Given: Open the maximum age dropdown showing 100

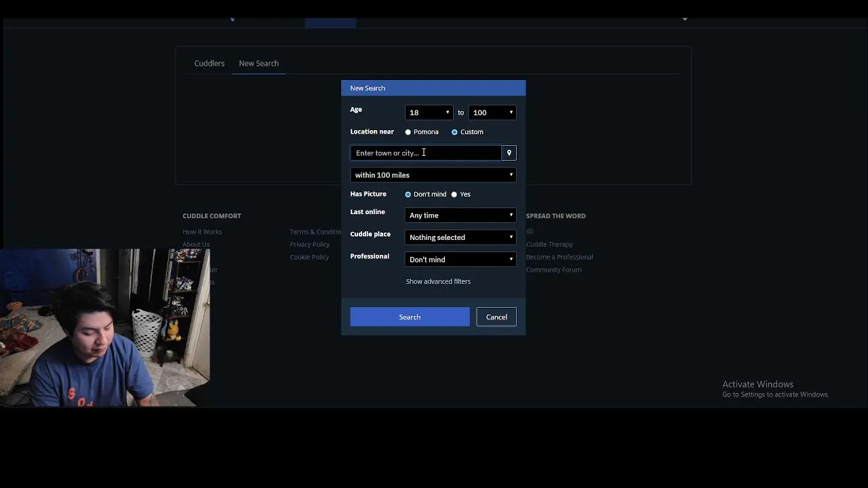Looking at the screenshot, I should click(492, 113).
